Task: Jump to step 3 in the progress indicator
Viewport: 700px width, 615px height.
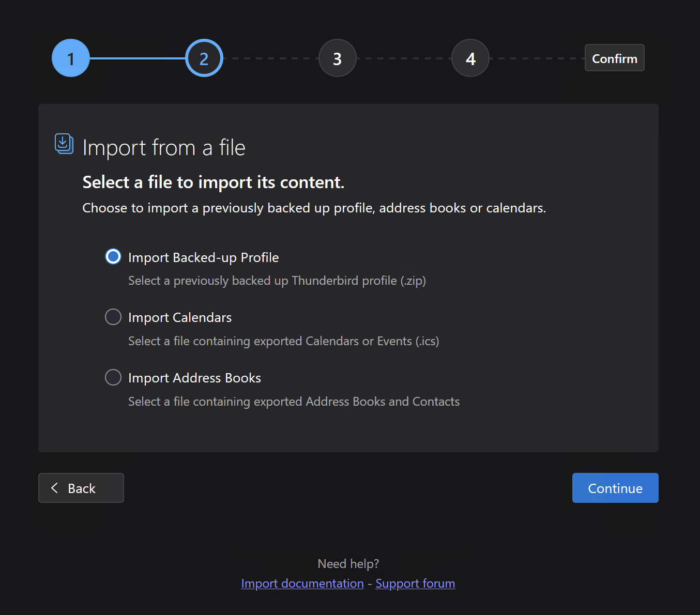Action: pyautogui.click(x=337, y=58)
